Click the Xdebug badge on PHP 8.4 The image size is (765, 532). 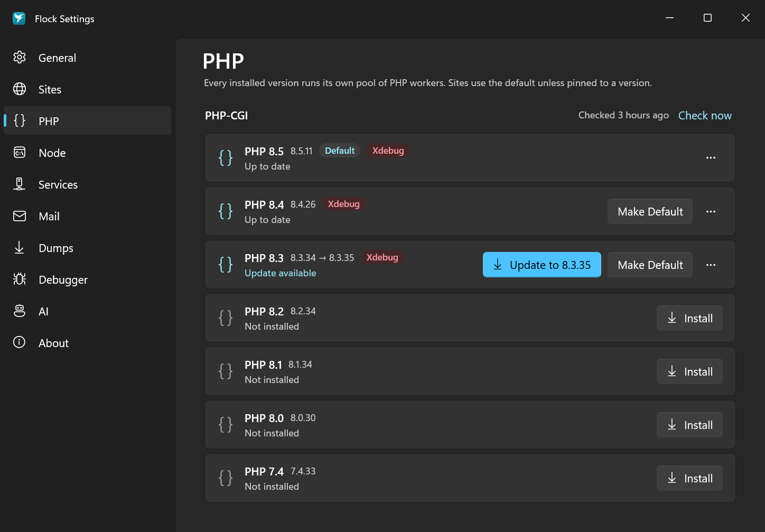pos(343,204)
